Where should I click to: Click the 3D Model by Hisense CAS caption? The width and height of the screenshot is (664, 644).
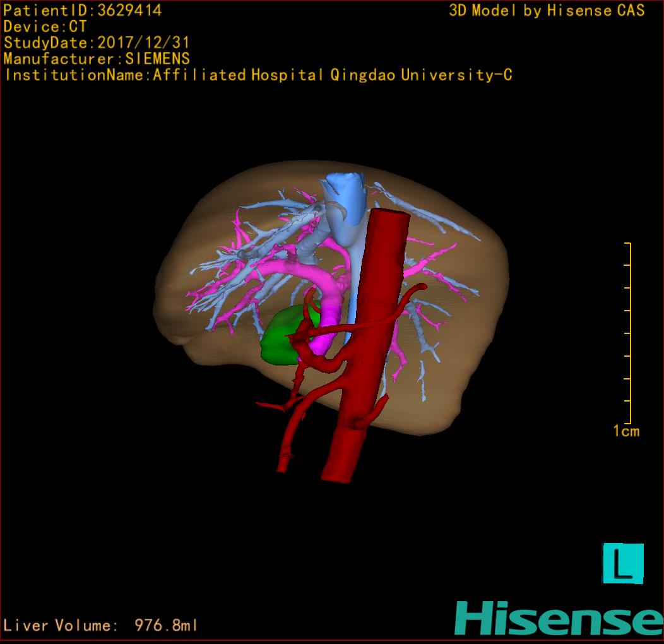point(547,11)
